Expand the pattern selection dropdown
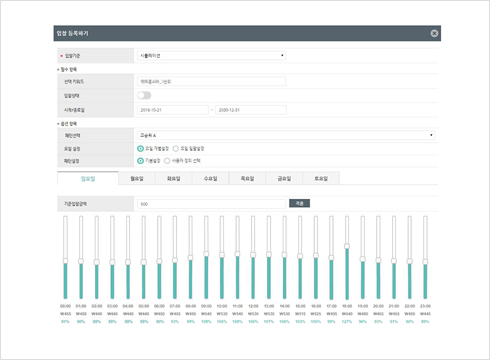 286,135
